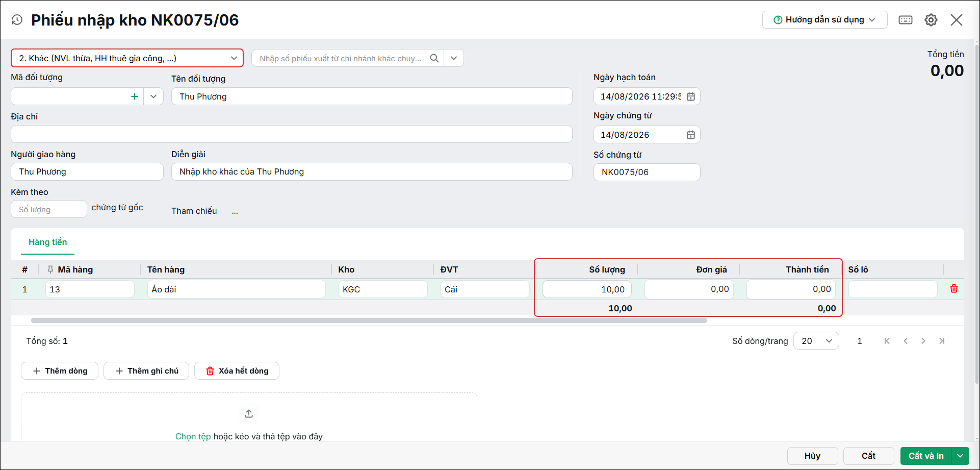980x470 pixels.
Task: Click the horizontal scrollbar under the table
Action: 369,320
